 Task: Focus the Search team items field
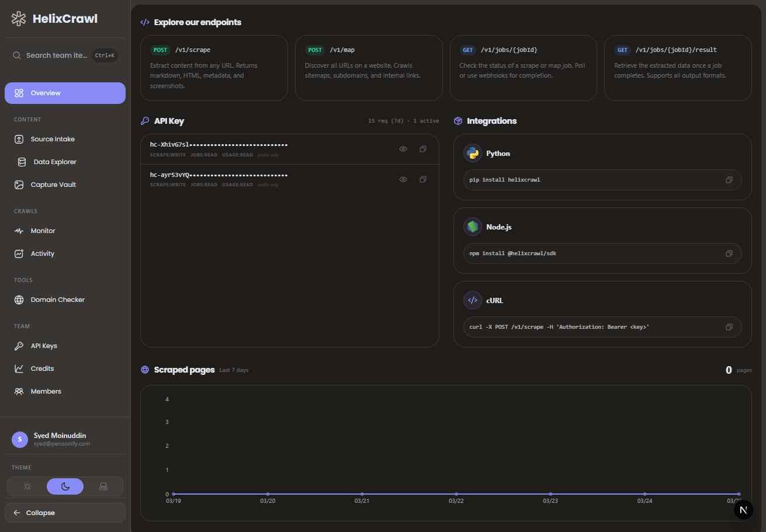click(65, 55)
